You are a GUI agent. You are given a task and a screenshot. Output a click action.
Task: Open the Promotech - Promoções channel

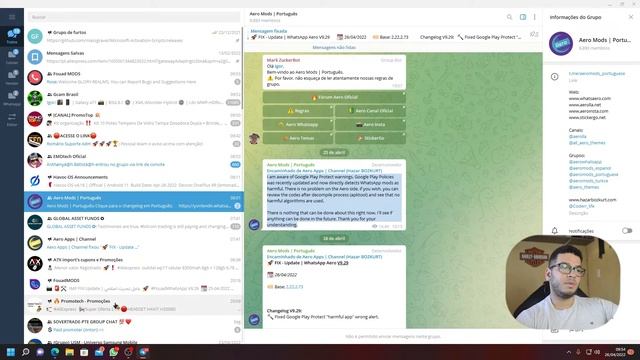tap(134, 305)
